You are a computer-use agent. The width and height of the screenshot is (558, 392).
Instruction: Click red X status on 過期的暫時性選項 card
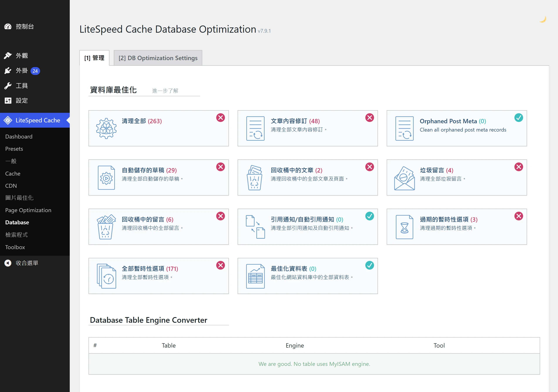519,216
